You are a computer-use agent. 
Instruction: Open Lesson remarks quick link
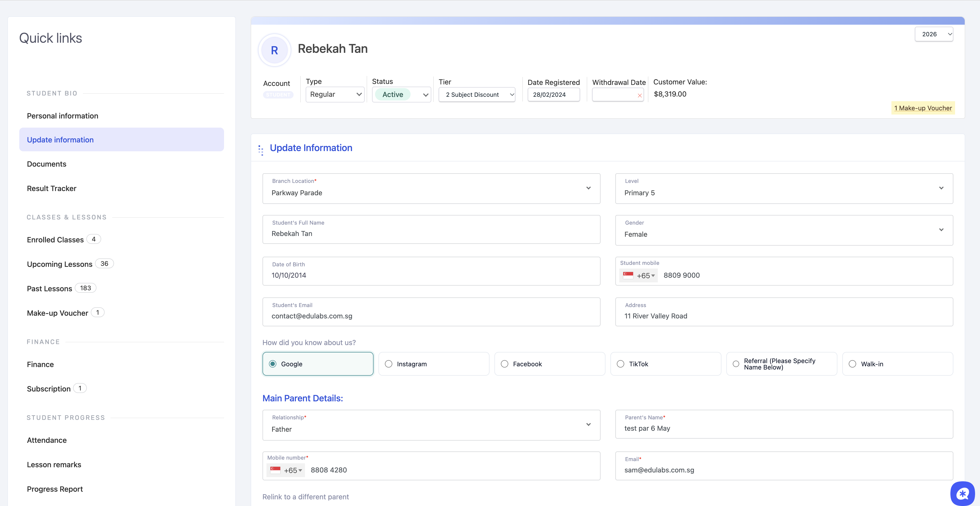54,465
